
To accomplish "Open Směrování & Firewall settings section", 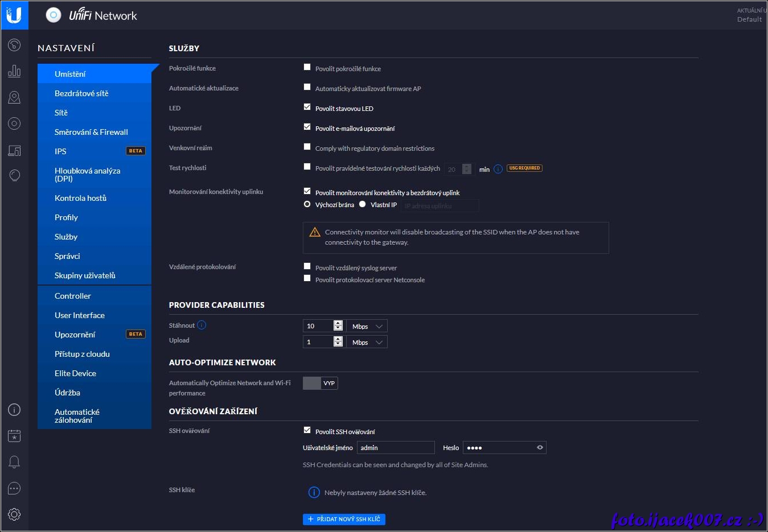I will pos(91,132).
